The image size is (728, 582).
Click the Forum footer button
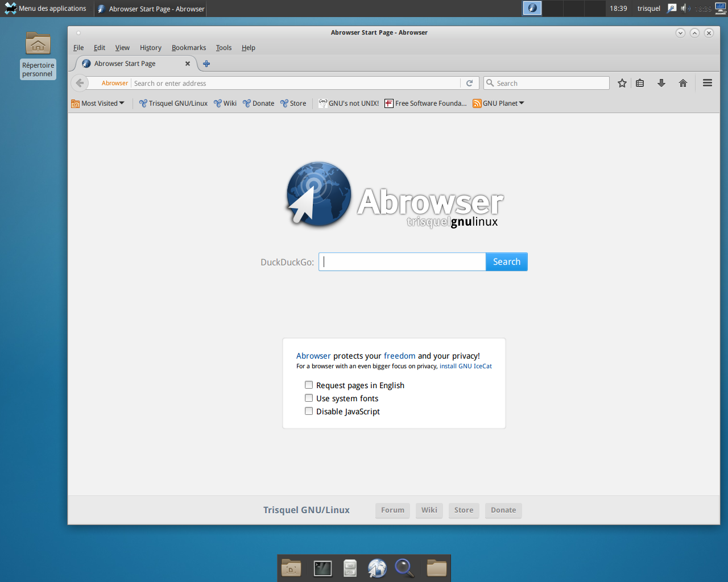point(392,510)
